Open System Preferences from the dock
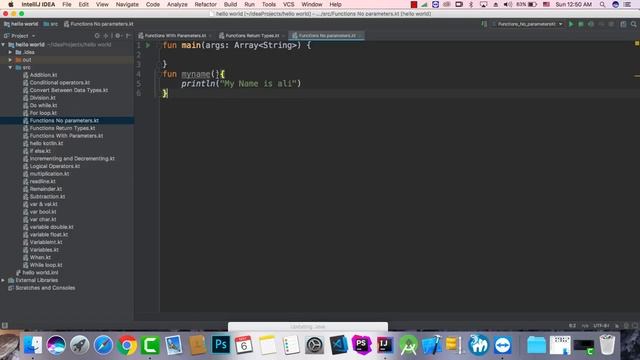The image size is (640, 360). click(x=315, y=345)
